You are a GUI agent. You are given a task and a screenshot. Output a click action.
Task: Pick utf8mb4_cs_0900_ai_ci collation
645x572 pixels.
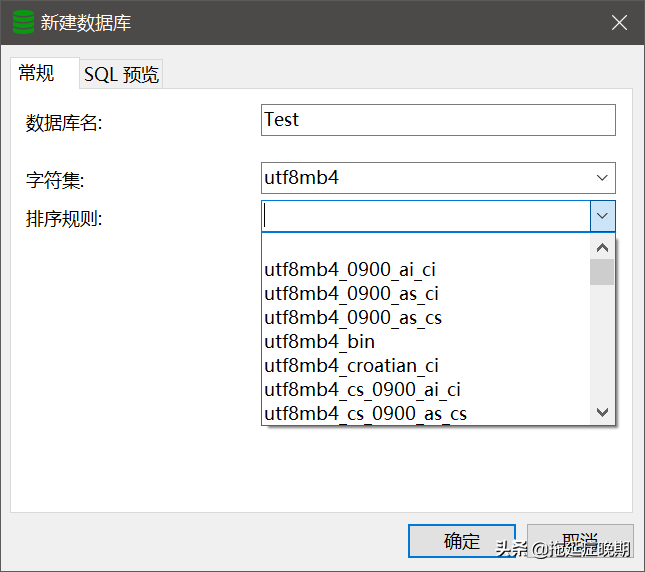coord(426,389)
